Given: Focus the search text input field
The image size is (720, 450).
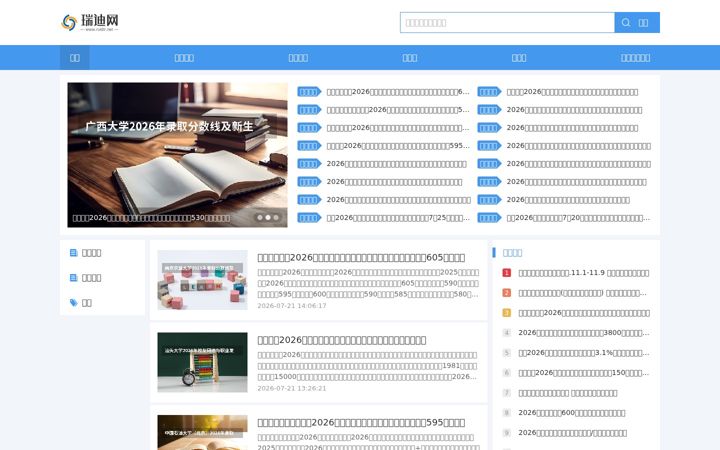Looking at the screenshot, I should (x=507, y=22).
